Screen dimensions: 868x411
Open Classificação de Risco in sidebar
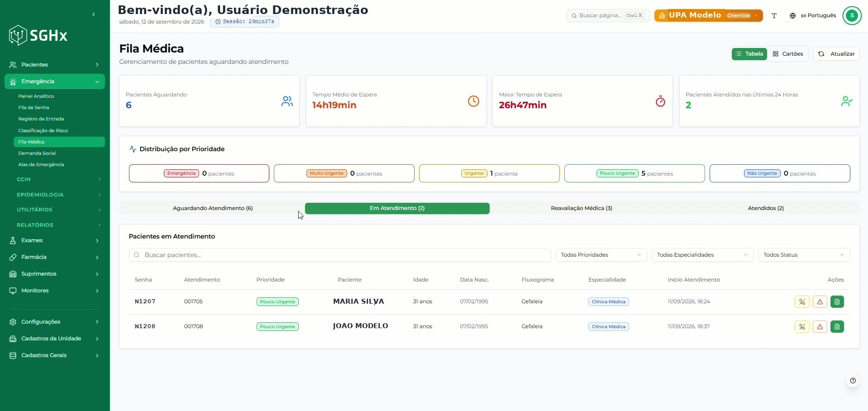point(59,130)
